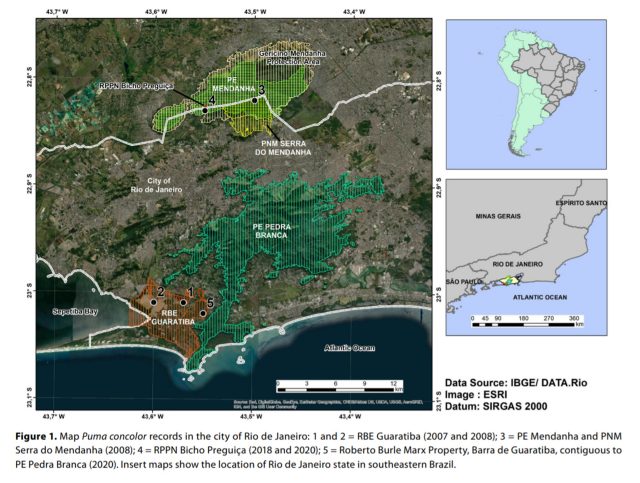Click the main map kilometer scale bar
Image resolution: width=640 pixels, height=483 pixels.
tap(338, 386)
